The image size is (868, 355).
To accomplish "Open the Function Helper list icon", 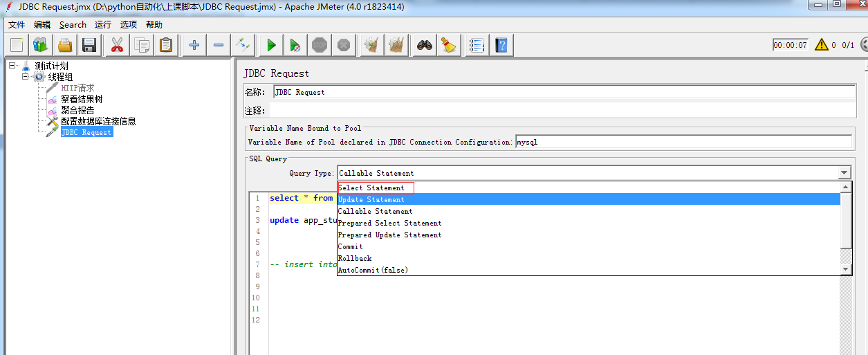I will coord(476,45).
